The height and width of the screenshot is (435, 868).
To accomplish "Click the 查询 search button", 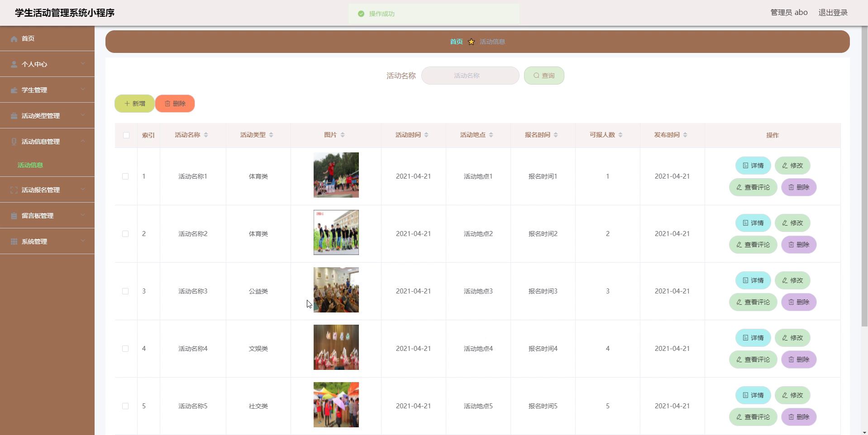I will tap(544, 76).
